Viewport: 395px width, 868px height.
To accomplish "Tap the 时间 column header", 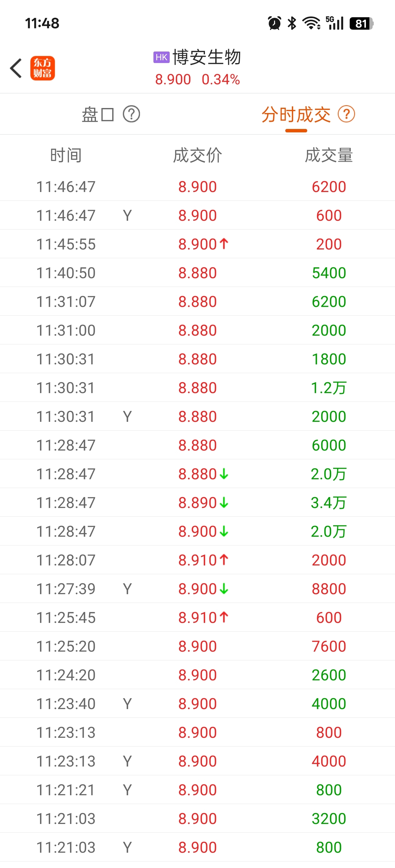I will point(66,155).
